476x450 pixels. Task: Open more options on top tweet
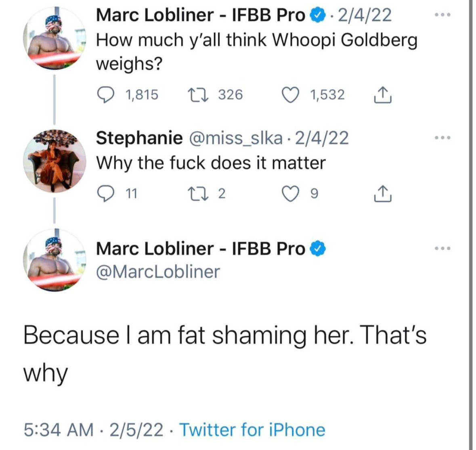click(x=442, y=15)
